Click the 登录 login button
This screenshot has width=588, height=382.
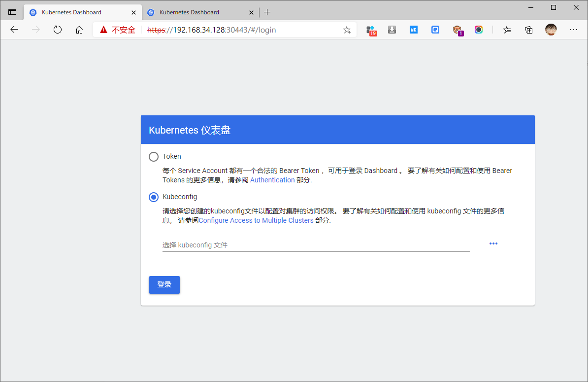pos(164,285)
